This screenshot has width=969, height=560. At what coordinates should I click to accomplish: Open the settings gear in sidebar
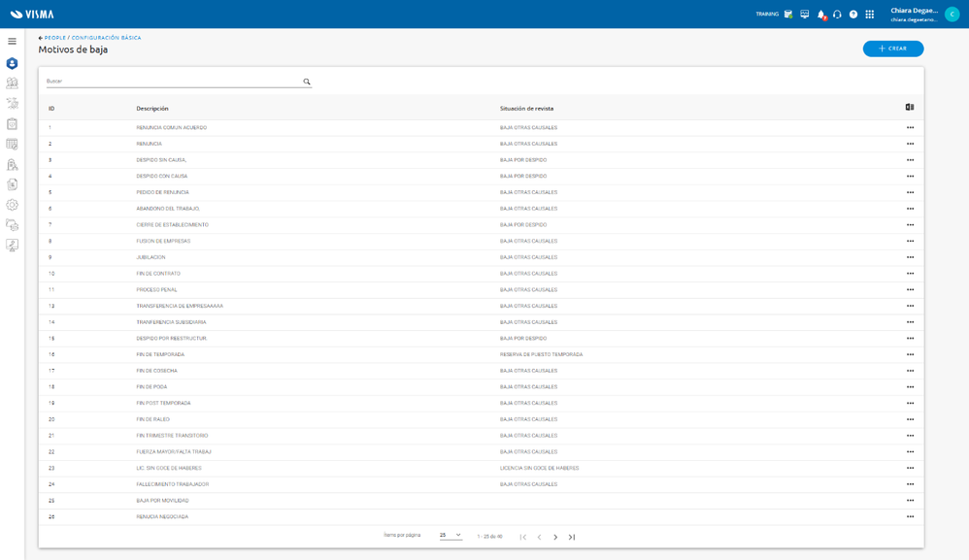click(x=12, y=205)
